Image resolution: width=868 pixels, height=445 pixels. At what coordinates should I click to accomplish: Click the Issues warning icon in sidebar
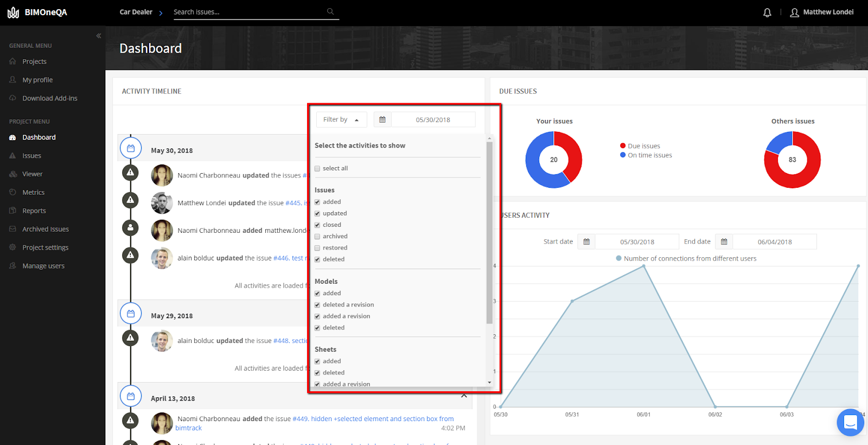click(x=12, y=156)
